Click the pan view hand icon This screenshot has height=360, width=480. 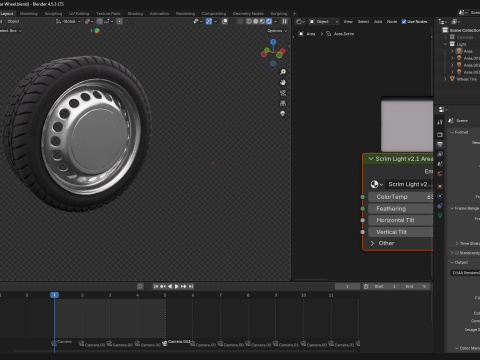[x=283, y=82]
